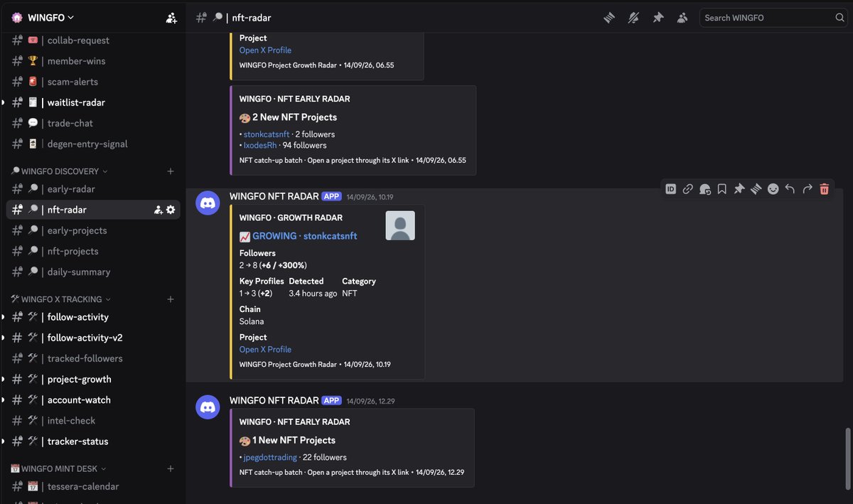Add reaction with smiley icon
The height and width of the screenshot is (504, 853).
tap(773, 189)
